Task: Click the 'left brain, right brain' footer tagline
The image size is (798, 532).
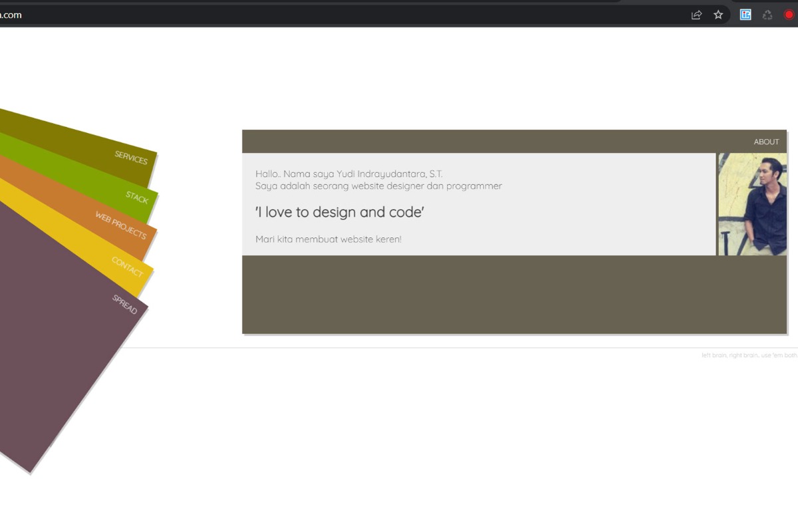Action: 749,355
